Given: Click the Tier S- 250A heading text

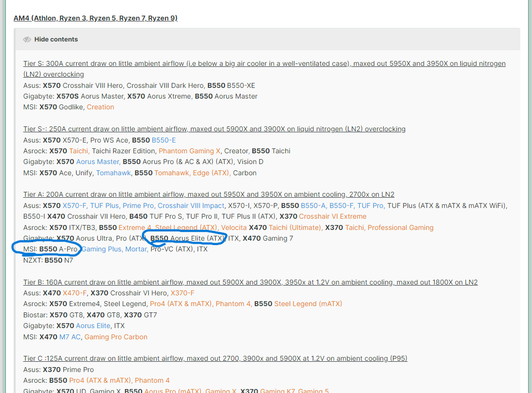Looking at the screenshot, I should [214, 129].
